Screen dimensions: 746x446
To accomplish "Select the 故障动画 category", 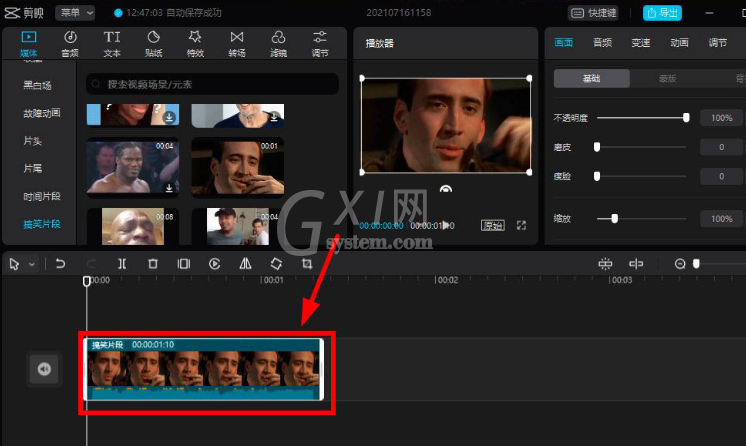I will click(x=42, y=113).
